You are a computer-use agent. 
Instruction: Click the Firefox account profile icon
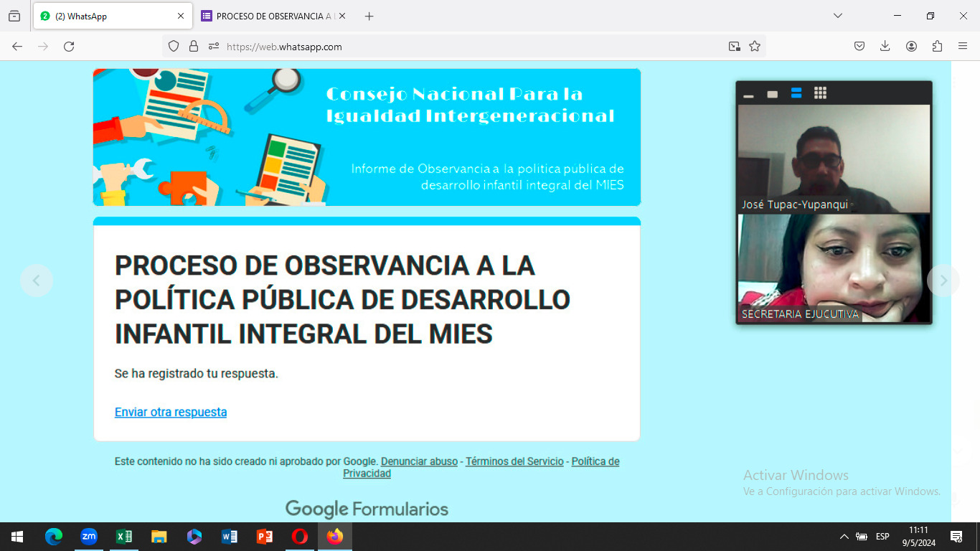coord(911,47)
